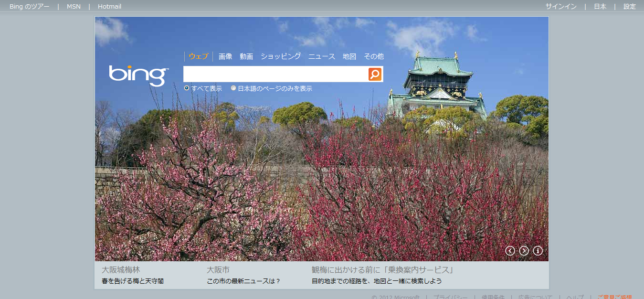Select 日本語のページのみを表示 radio option
Screen dimensions: 644x299
pyautogui.click(x=233, y=88)
